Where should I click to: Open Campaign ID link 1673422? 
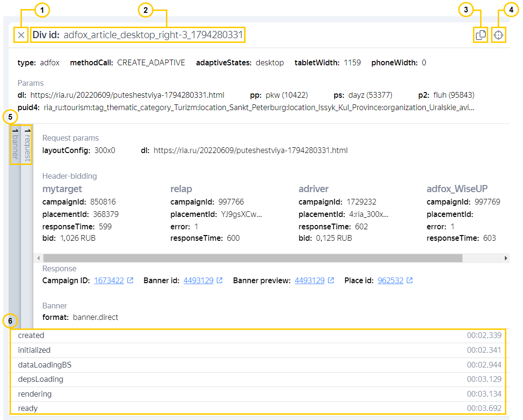click(109, 280)
